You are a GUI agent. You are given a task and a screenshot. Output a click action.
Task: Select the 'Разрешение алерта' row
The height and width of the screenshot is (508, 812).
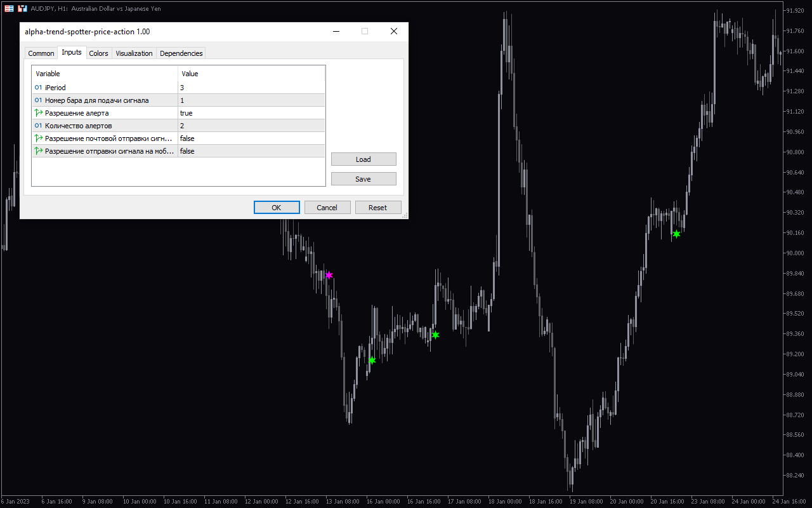(x=178, y=113)
